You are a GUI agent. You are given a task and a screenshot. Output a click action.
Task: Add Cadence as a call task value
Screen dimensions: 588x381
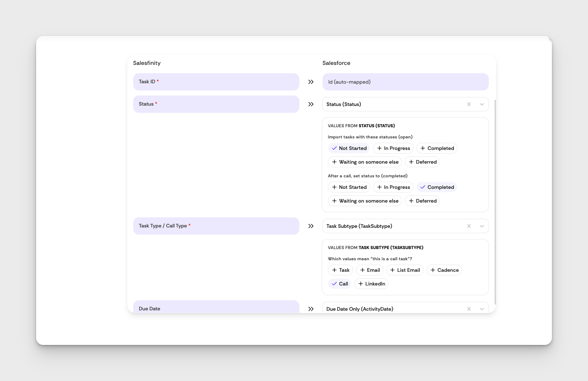(x=444, y=270)
